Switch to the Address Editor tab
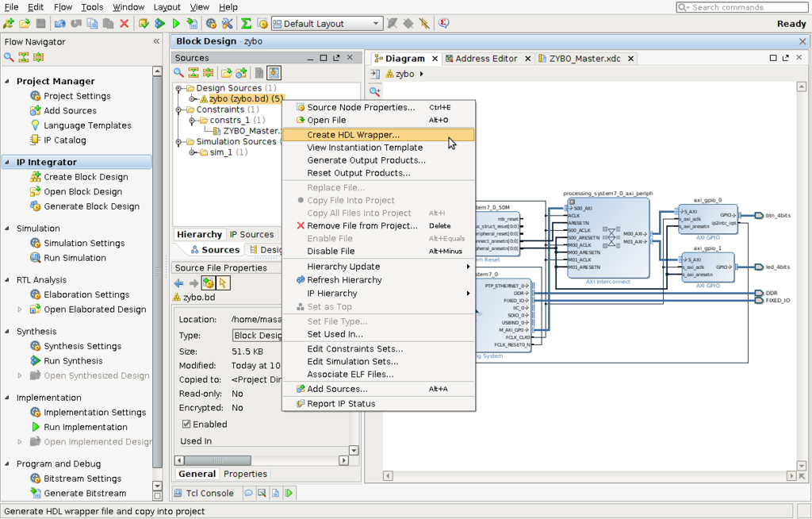This screenshot has height=519, width=812. (x=486, y=59)
